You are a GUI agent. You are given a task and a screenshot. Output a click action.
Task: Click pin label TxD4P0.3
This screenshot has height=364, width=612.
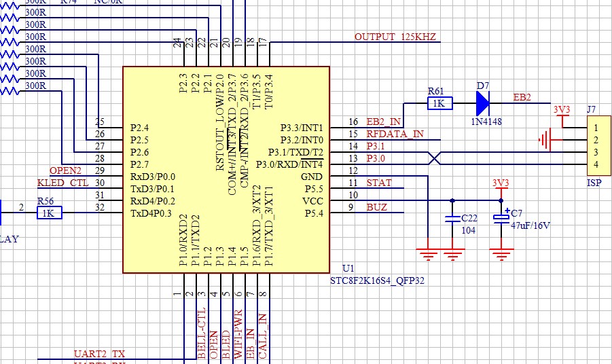[151, 213]
